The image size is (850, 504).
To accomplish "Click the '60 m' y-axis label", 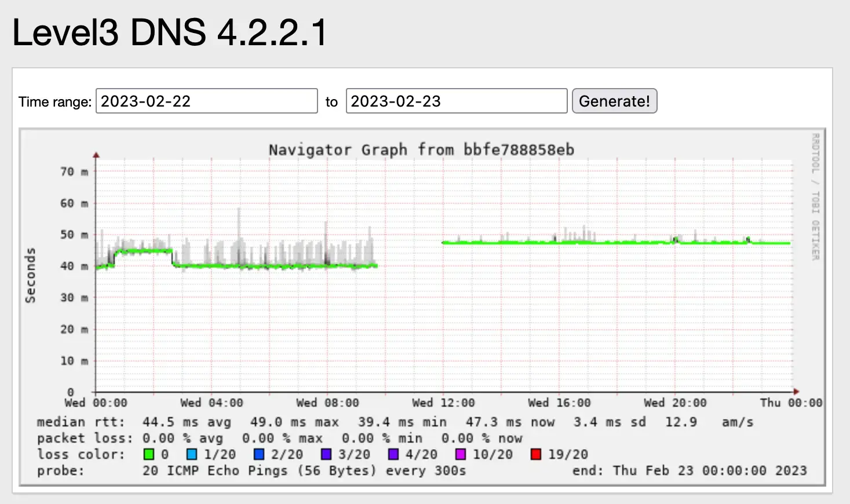I will click(74, 203).
